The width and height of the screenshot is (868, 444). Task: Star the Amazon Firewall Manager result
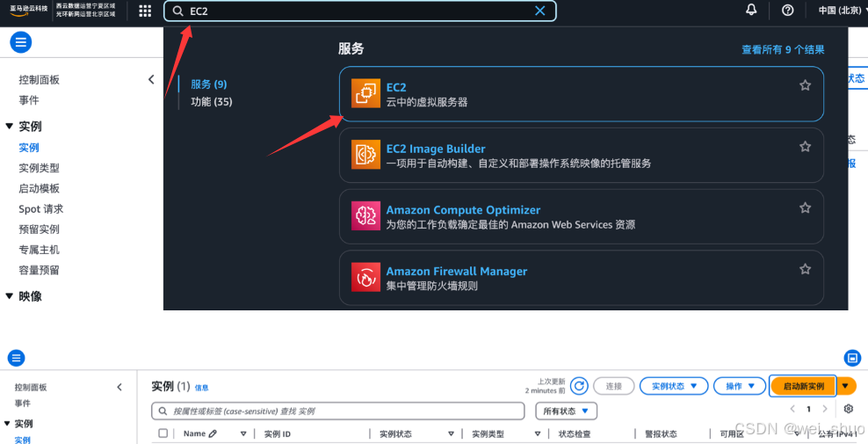click(x=805, y=269)
